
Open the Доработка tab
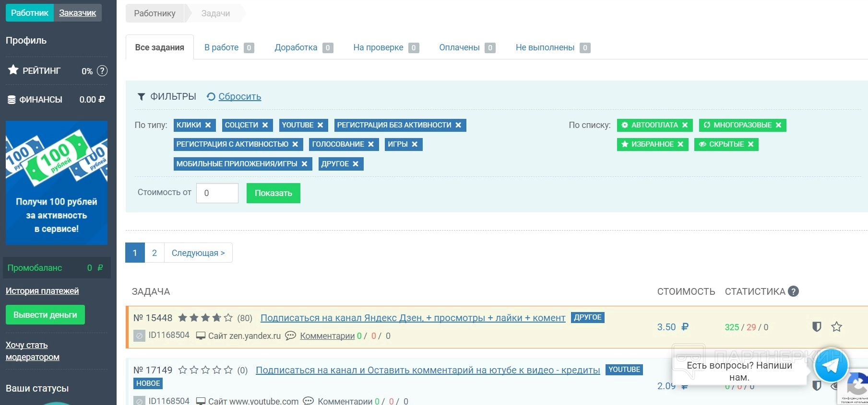pyautogui.click(x=304, y=47)
